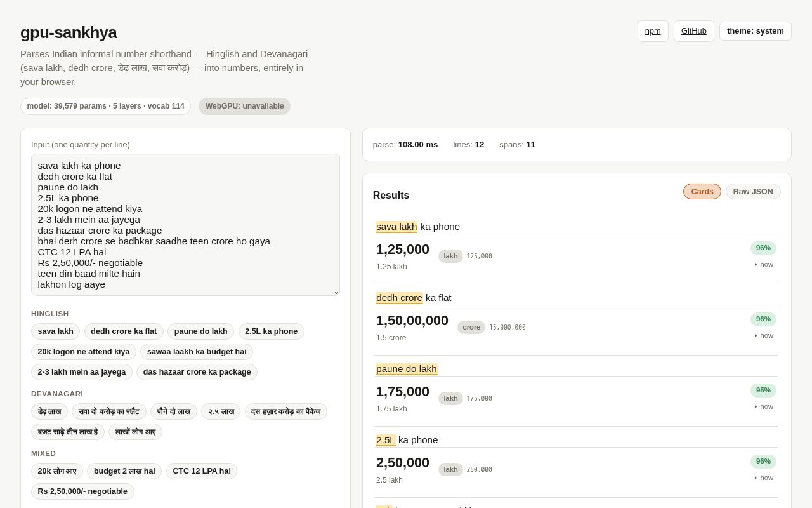The image size is (812, 508).
Task: Select the "बजट साढ़े तीन लाख है" chip
Action: 68,432
